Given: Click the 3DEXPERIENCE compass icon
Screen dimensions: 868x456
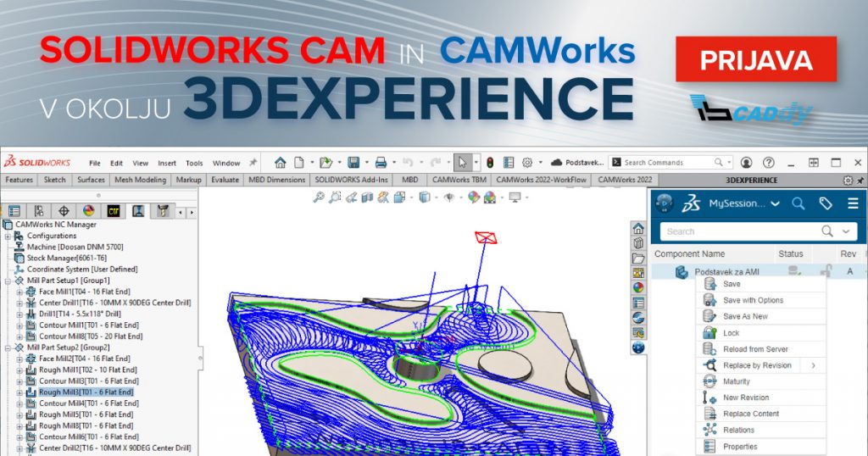Looking at the screenshot, I should pos(664,203).
